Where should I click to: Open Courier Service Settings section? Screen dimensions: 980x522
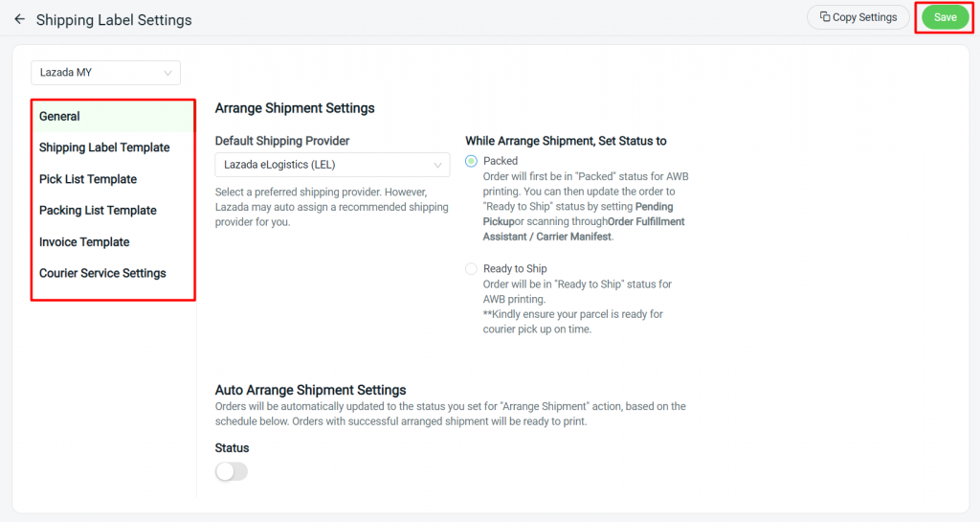click(102, 273)
